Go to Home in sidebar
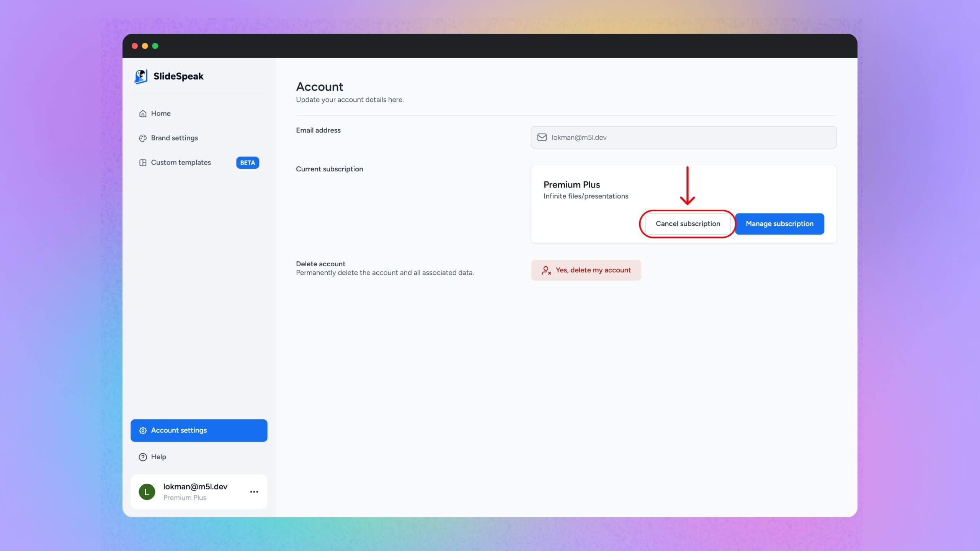 [199, 114]
